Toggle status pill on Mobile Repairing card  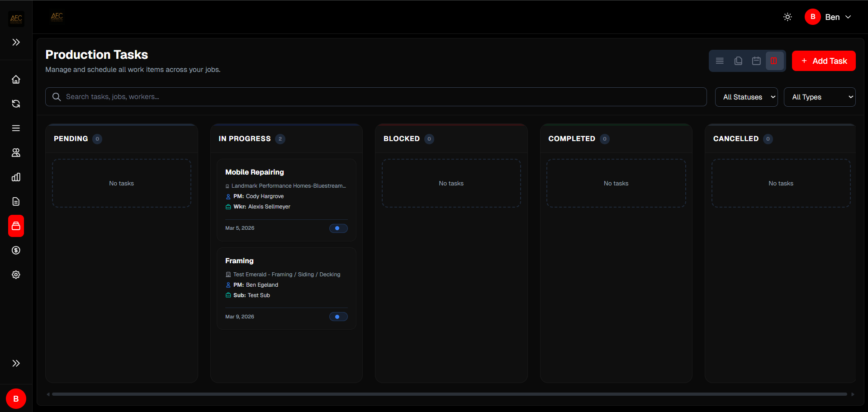[338, 228]
